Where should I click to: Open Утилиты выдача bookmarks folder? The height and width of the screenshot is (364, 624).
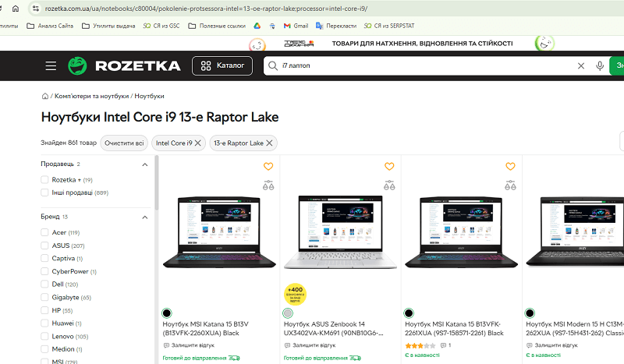pyautogui.click(x=108, y=26)
